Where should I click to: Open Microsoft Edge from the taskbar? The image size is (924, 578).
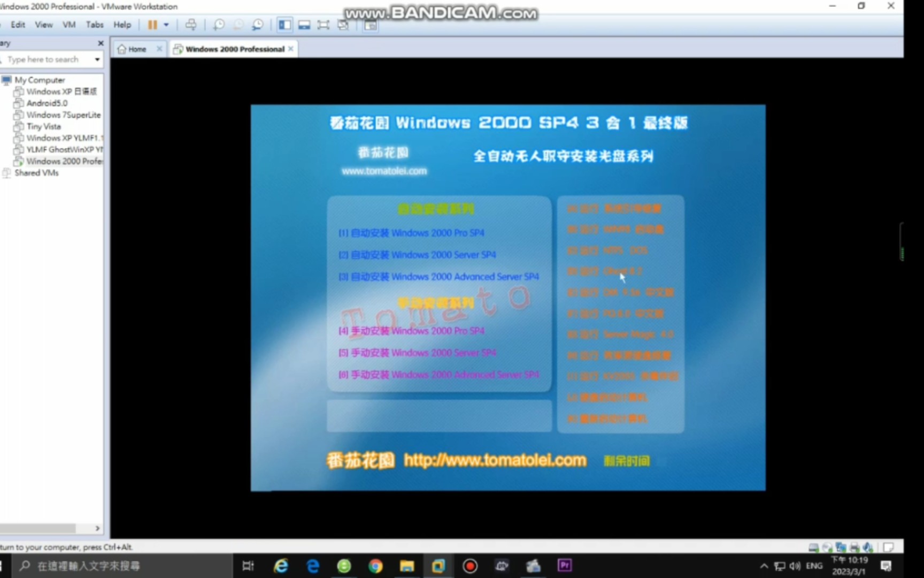[313, 566]
